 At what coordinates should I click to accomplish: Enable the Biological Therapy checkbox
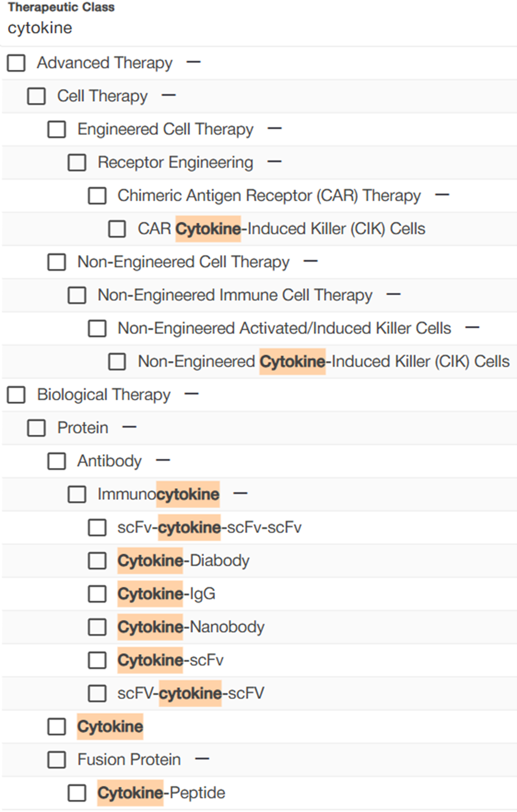16,395
